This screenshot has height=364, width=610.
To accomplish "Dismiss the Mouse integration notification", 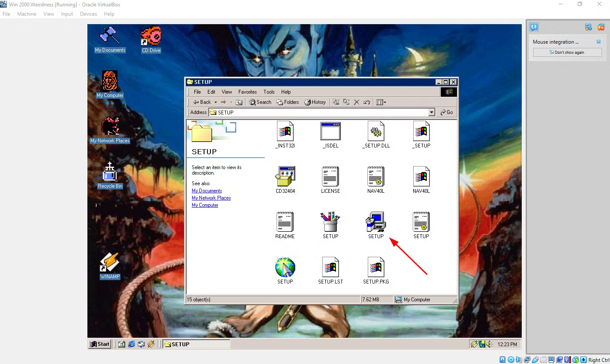I will click(x=599, y=42).
